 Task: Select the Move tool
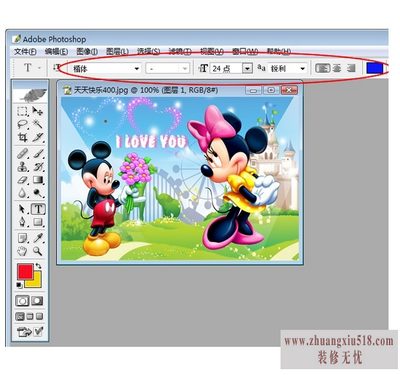tap(37, 111)
